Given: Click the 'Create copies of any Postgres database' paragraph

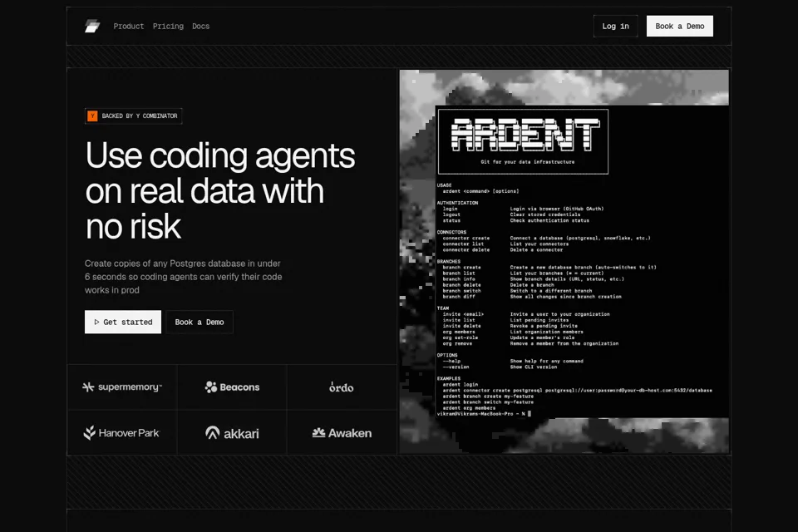Looking at the screenshot, I should (x=183, y=277).
